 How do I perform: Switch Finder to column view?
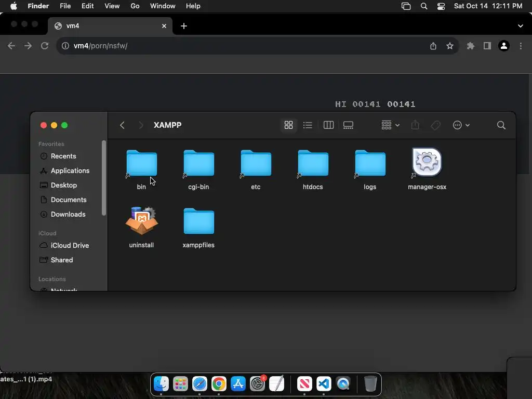click(x=328, y=125)
